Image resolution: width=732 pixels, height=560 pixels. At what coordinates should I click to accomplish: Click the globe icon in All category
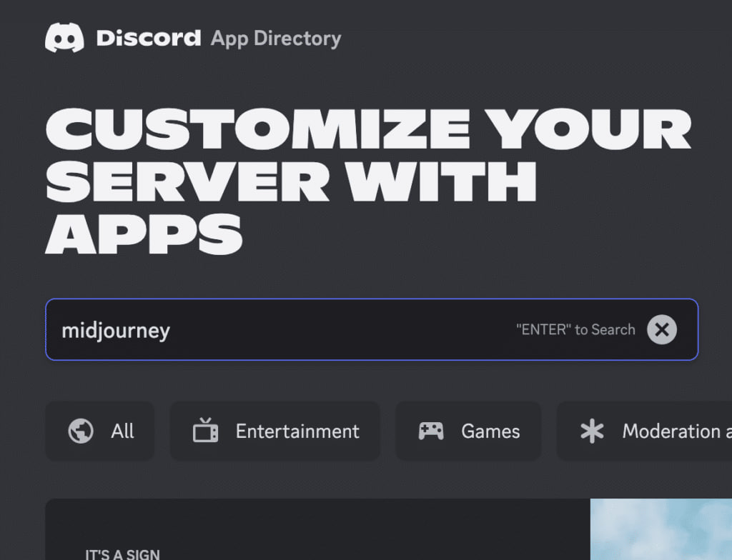80,431
